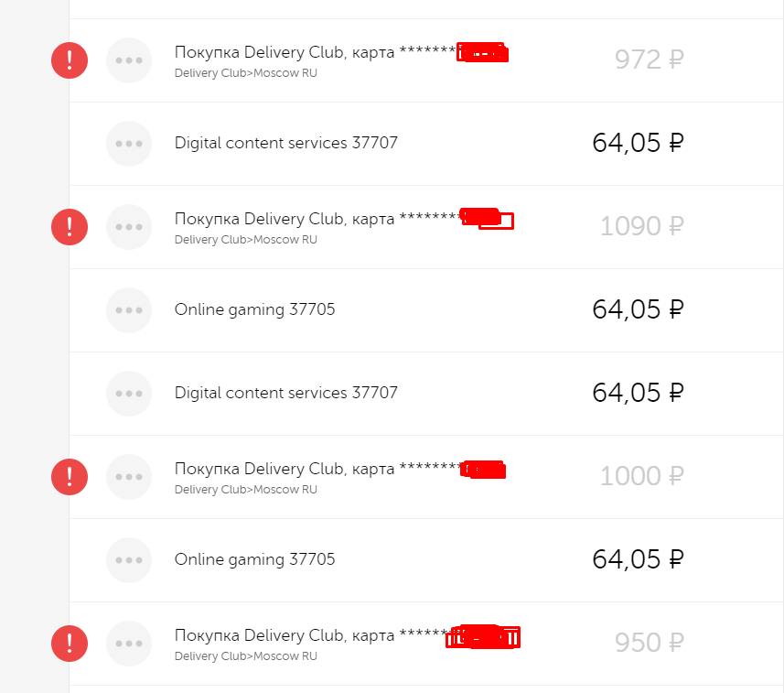784x693 pixels.
Task: Click category dots icon for first Online gaming 37705
Action: (129, 310)
